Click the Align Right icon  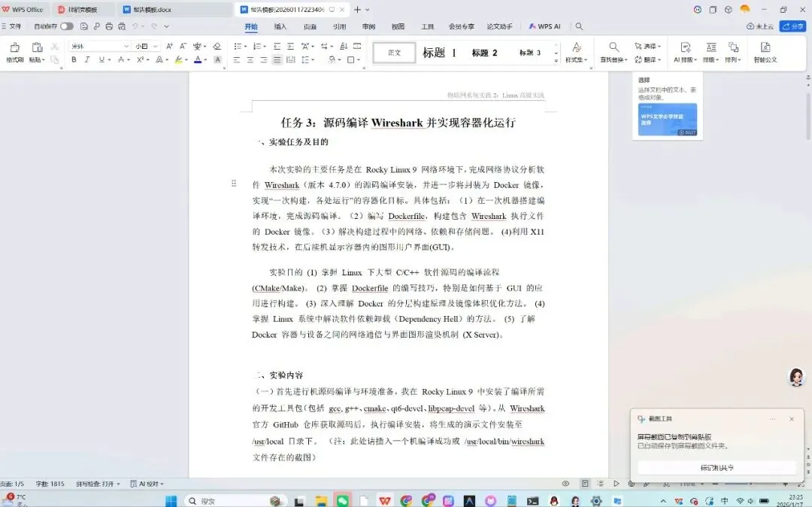[264, 59]
